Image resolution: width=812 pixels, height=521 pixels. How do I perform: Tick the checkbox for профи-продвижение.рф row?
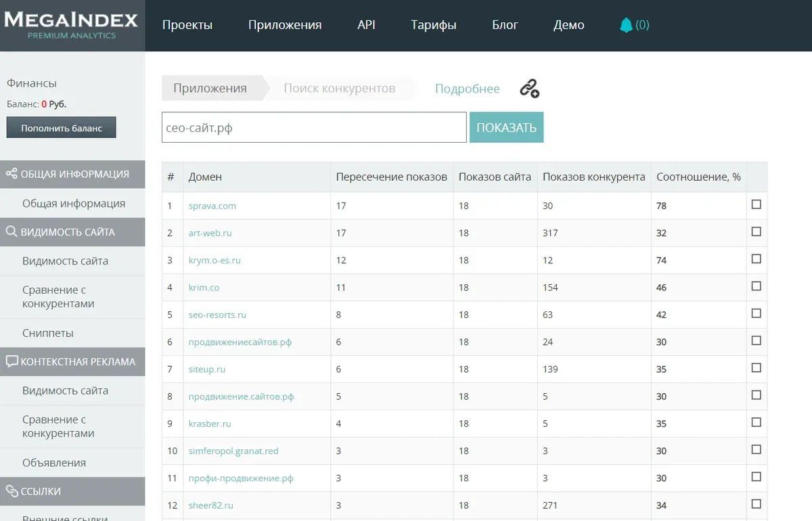tap(757, 476)
